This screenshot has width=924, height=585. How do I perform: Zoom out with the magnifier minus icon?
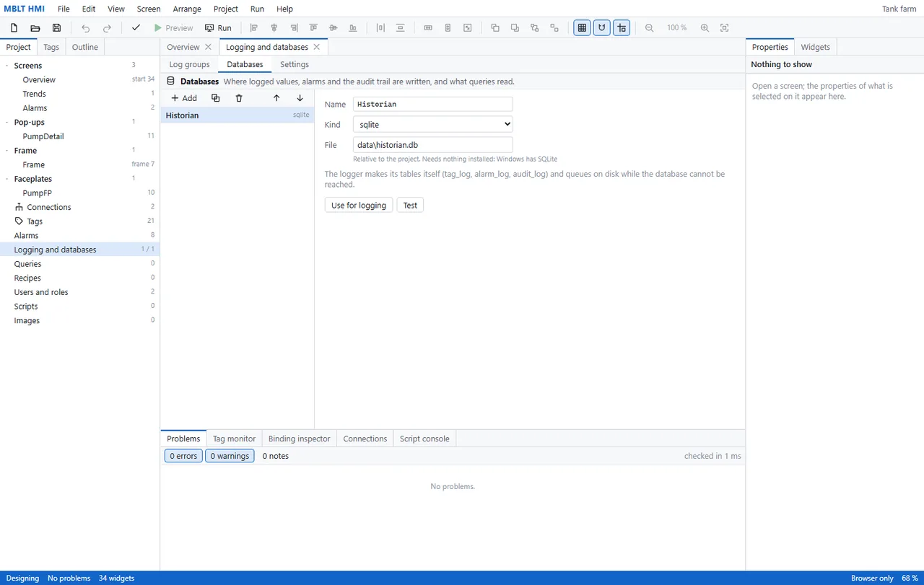click(x=650, y=28)
